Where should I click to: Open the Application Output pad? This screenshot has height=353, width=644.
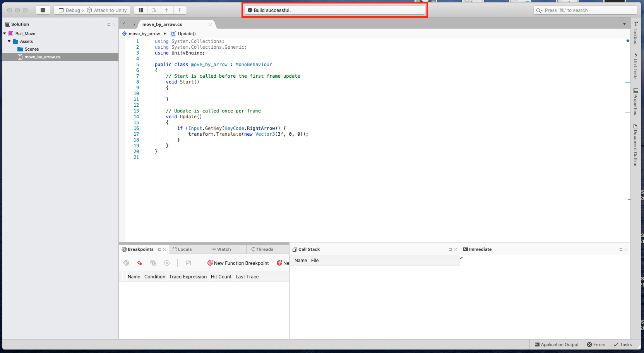[x=557, y=344]
